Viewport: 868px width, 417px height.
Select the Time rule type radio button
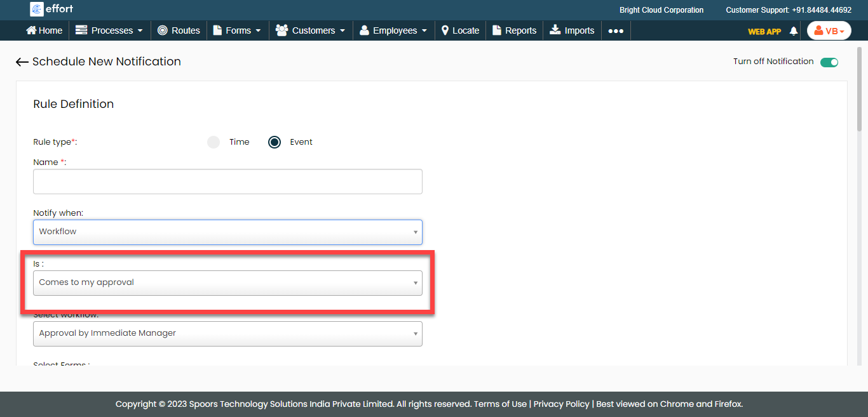click(214, 142)
